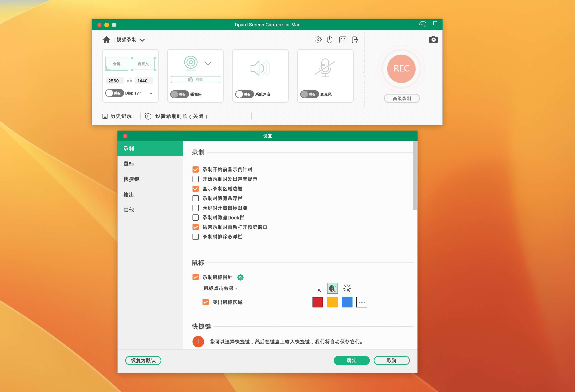Image resolution: width=575 pixels, height=392 pixels.
Task: Open mouse pointer settings green gear
Action: [240, 277]
